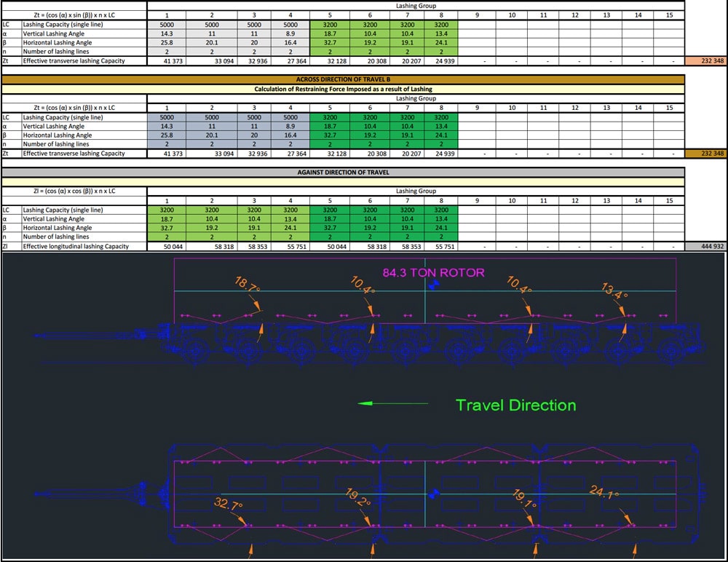This screenshot has width=728, height=562.
Task: Select the "AGAINST DIRECTION OF TRAVEL" grey header
Action: point(343,173)
